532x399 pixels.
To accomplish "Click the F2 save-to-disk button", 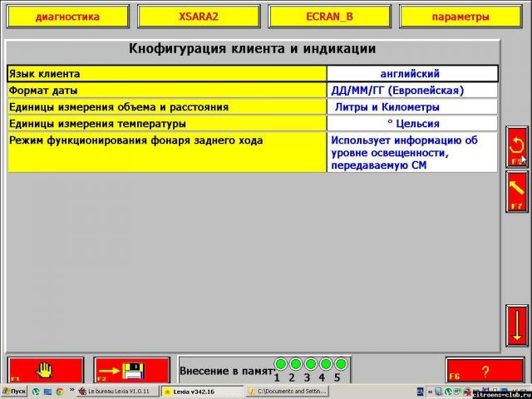I will 131,370.
